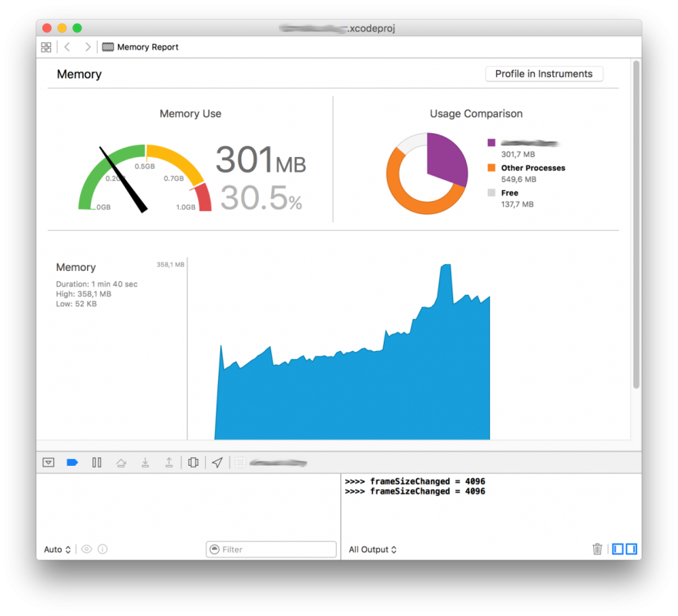The height and width of the screenshot is (616, 678).
Task: Click the Simulate Location arrow icon
Action: 217,463
